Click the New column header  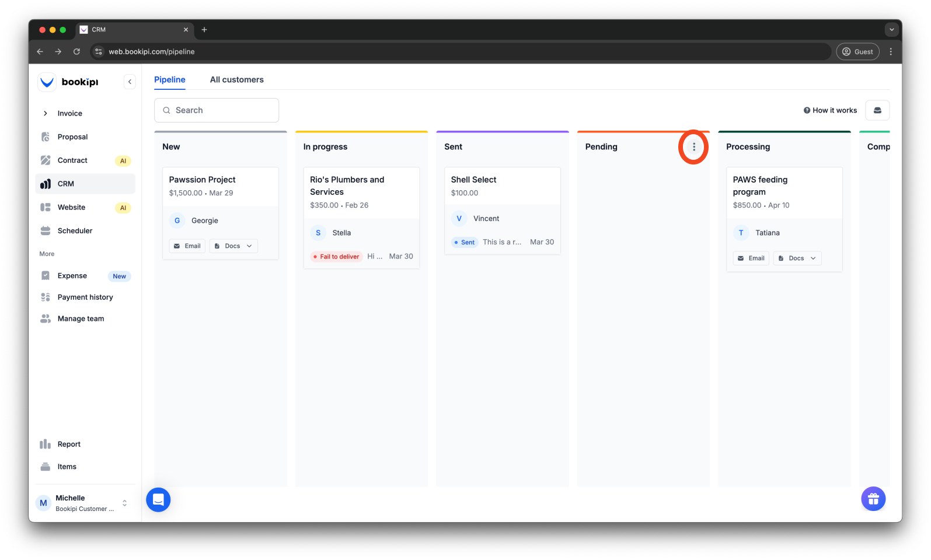point(171,147)
